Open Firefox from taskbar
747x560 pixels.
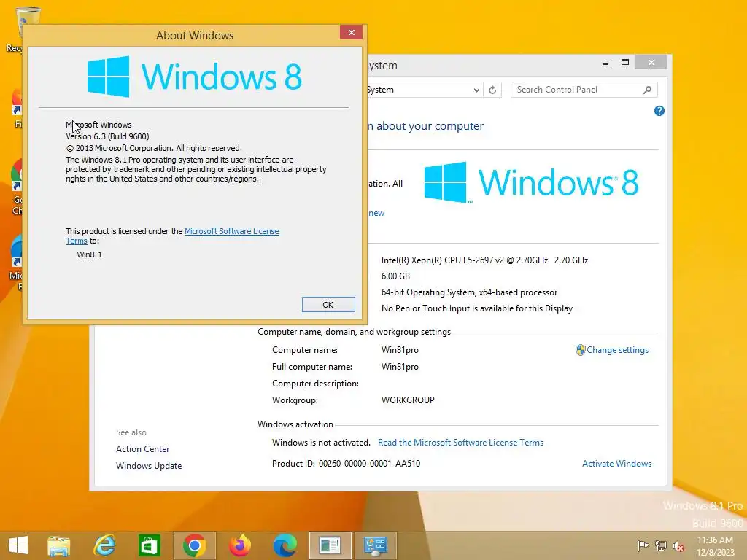click(x=239, y=545)
